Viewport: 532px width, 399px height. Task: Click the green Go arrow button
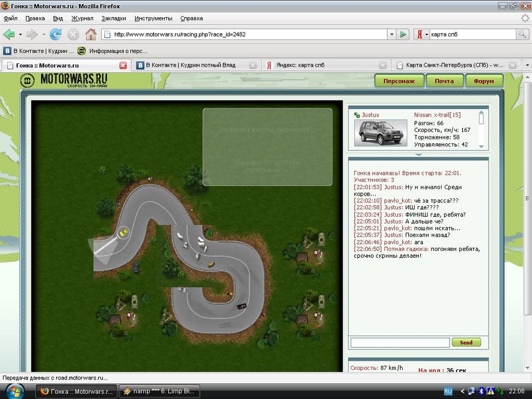click(403, 34)
